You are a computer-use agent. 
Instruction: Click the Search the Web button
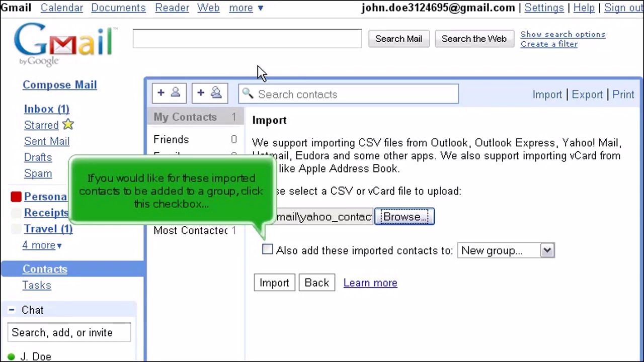[x=474, y=39]
